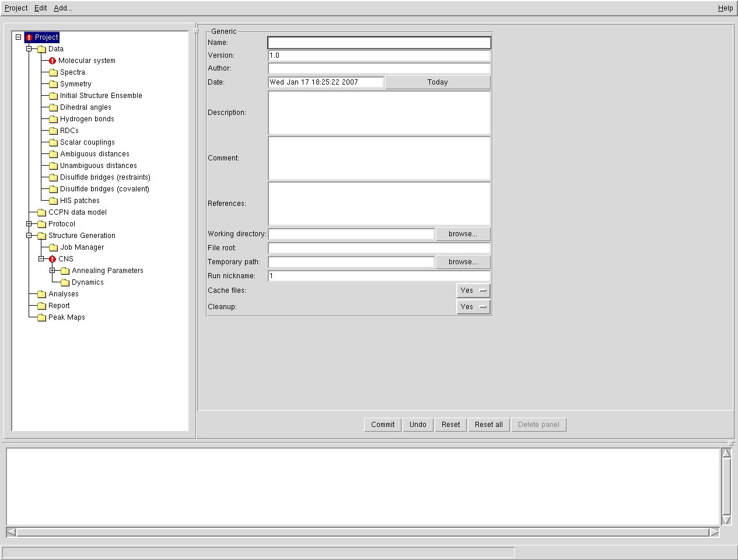This screenshot has width=738, height=560.
Task: Open the Project menu
Action: point(16,8)
